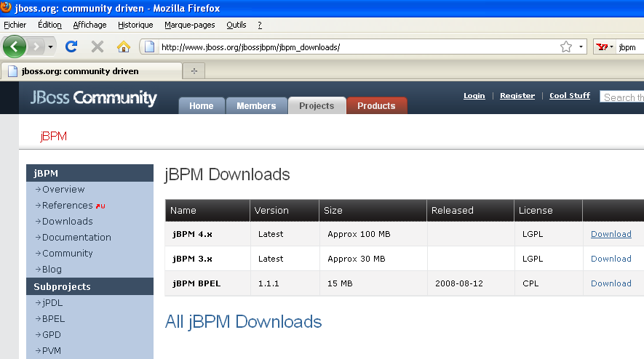This screenshot has height=359, width=644.
Task: Go to the browser Home icon
Action: click(124, 47)
